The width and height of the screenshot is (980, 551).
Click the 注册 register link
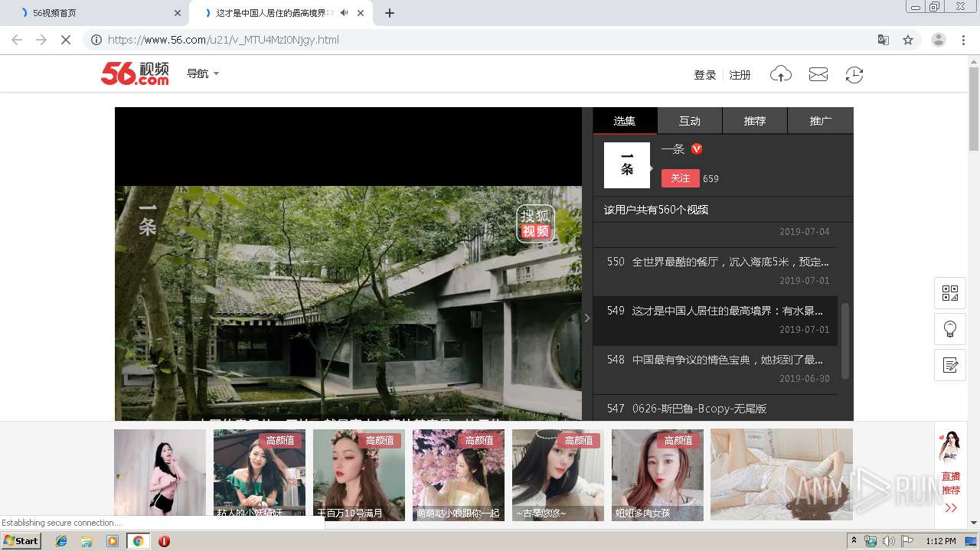tap(740, 75)
